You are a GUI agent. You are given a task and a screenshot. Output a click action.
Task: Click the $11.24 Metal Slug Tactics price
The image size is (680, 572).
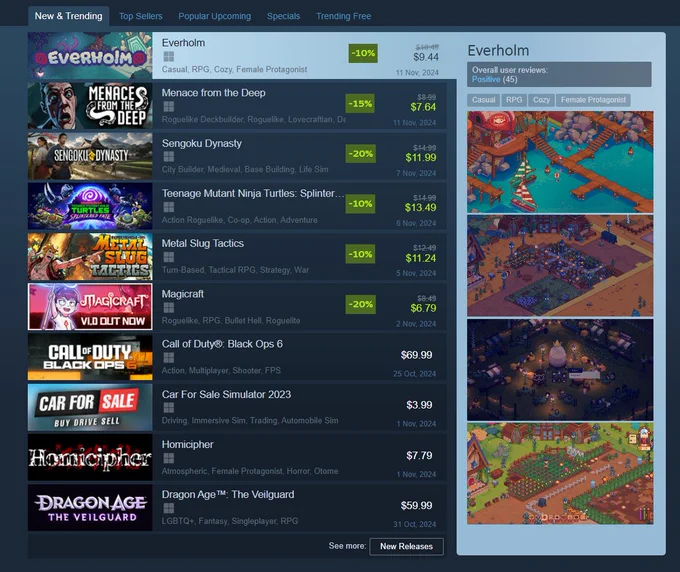[420, 258]
